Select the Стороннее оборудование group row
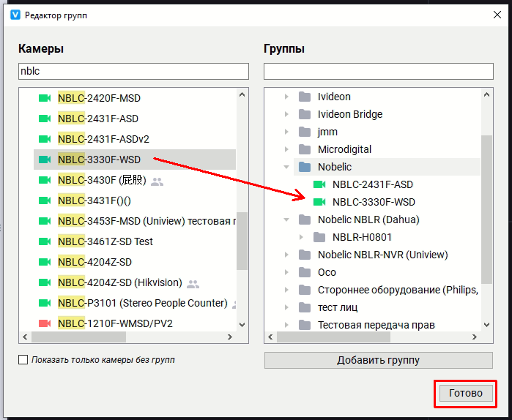This screenshot has width=512, height=420. pyautogui.click(x=387, y=290)
